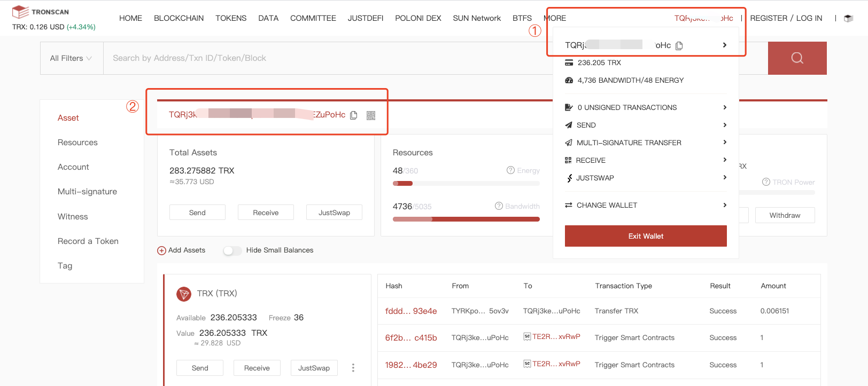Expand the Send menu chevron
Viewport: 868px width, 386px height.
(724, 125)
